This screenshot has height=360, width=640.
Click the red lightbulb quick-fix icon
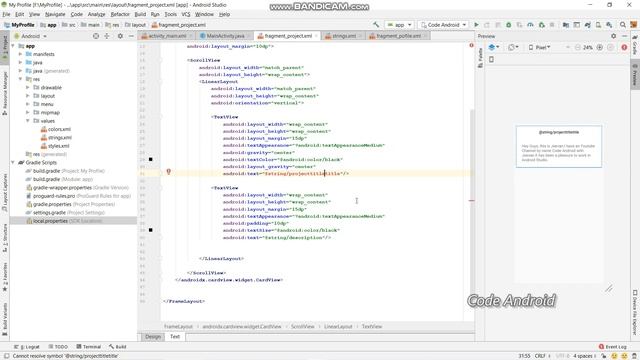point(169,172)
